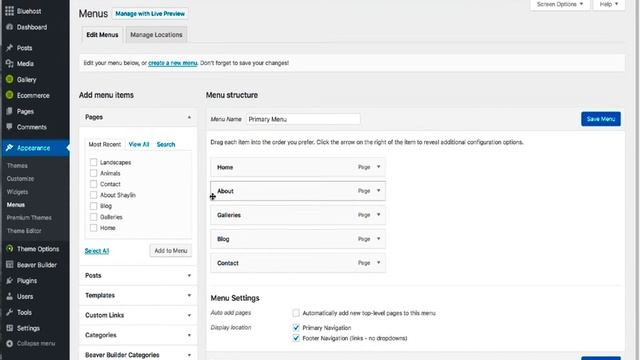Switch to the Edit Menus tab

pyautogui.click(x=102, y=35)
